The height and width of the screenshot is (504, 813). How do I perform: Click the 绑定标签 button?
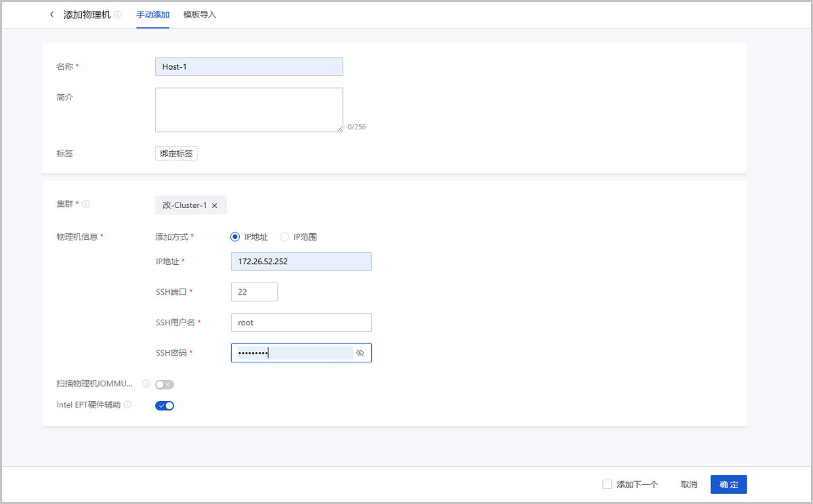point(176,154)
